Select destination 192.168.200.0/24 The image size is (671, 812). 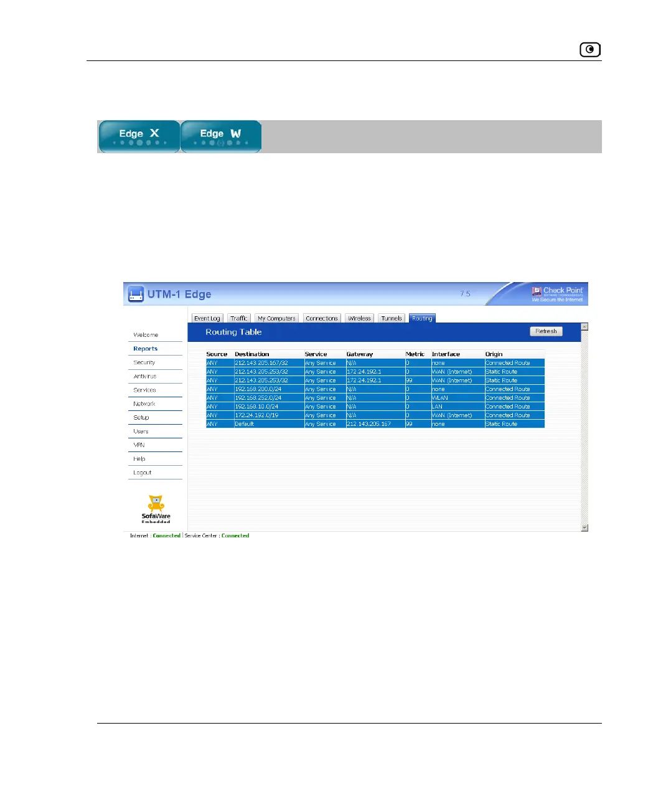258,389
